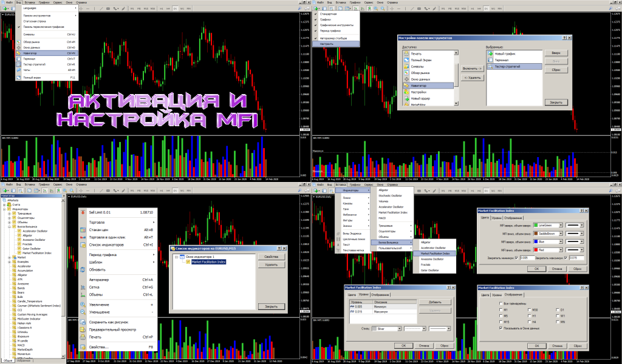622x364 pixels.
Task: Click help question-mark in Настройки панели инструментов dialog
Action: [x=564, y=38]
